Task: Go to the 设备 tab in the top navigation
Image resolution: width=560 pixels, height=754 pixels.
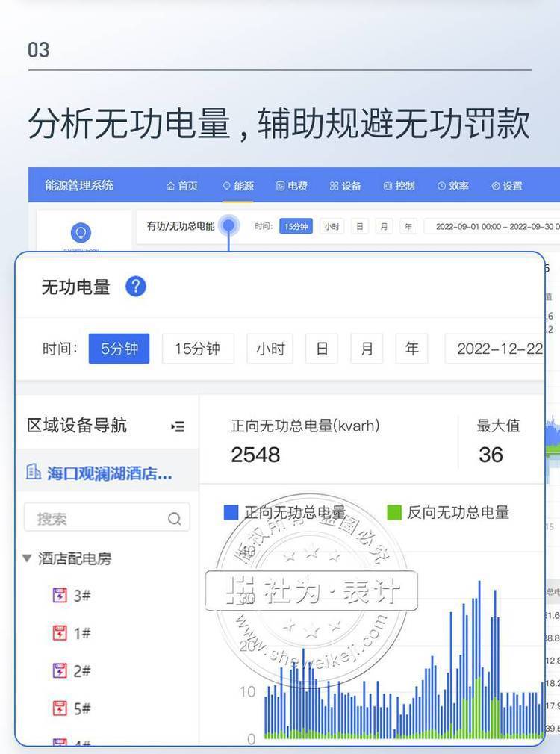Action: [x=346, y=186]
